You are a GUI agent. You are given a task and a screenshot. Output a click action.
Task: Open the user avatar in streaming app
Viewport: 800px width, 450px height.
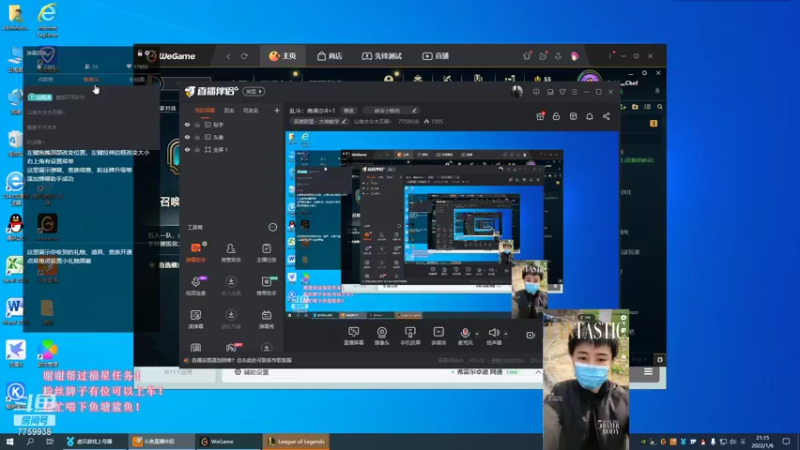[x=517, y=91]
